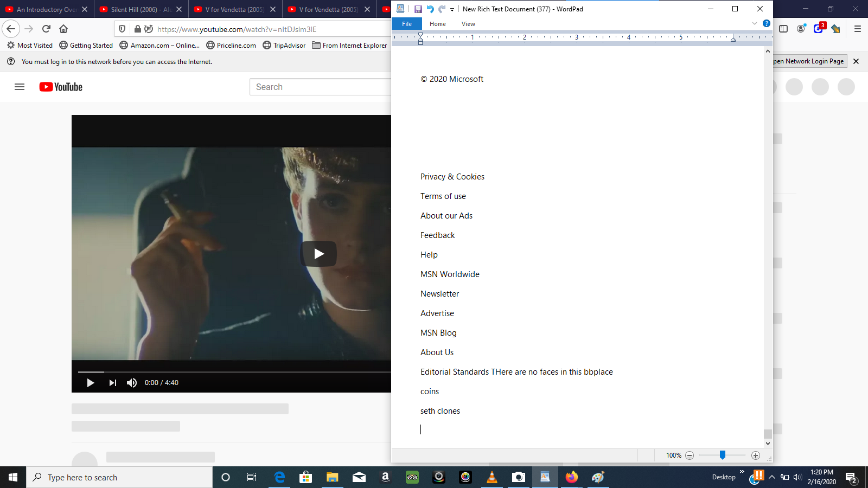Open the Mail app from the taskbar
This screenshot has width=868, height=488.
(359, 477)
